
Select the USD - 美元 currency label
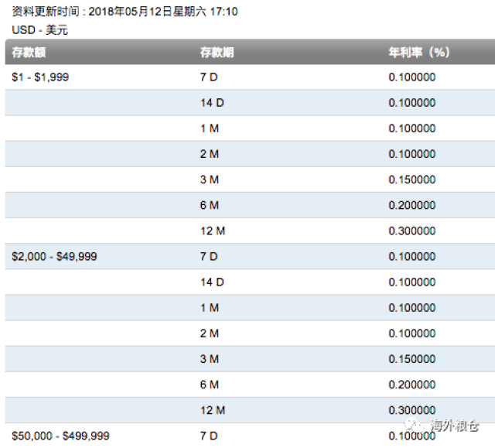39,30
